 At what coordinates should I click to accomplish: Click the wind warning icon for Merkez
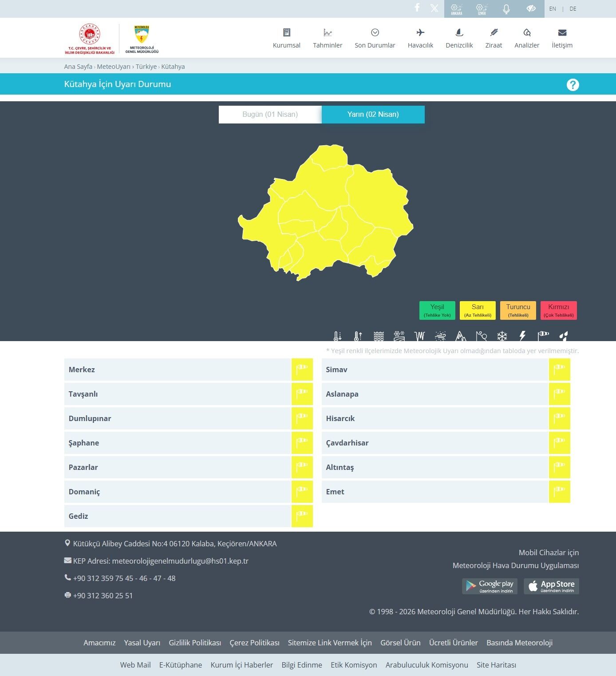pyautogui.click(x=302, y=370)
